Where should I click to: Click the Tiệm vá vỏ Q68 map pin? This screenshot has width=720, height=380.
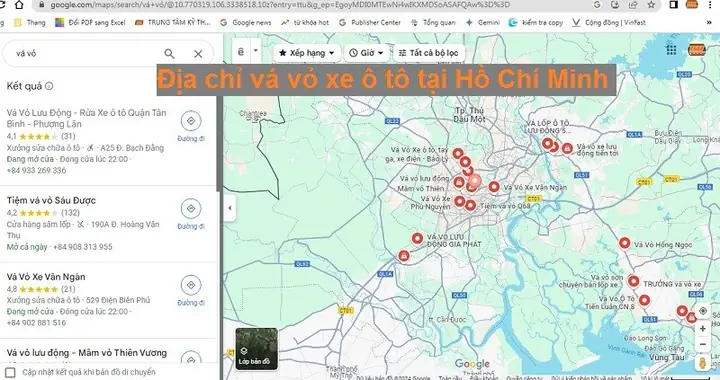click(470, 205)
